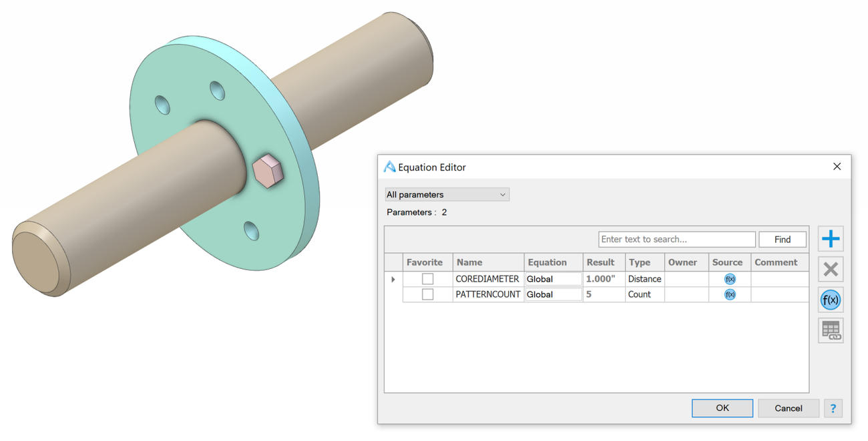
Task: Open help with the question mark button
Action: [x=833, y=408]
